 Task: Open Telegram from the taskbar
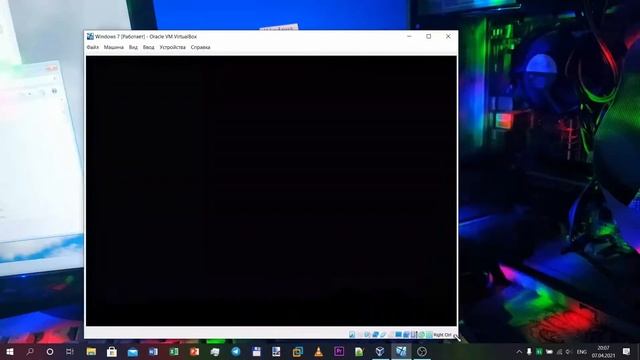tap(236, 351)
